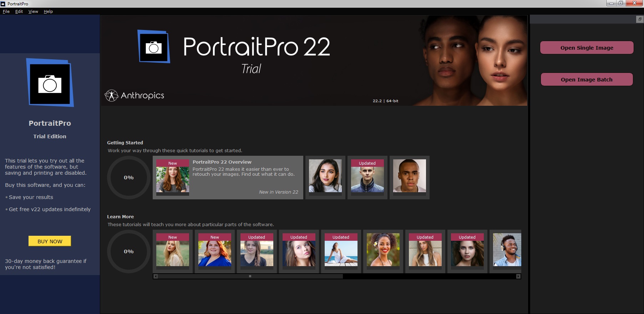The image size is (644, 314).
Task: Open the Help menu
Action: pos(48,11)
